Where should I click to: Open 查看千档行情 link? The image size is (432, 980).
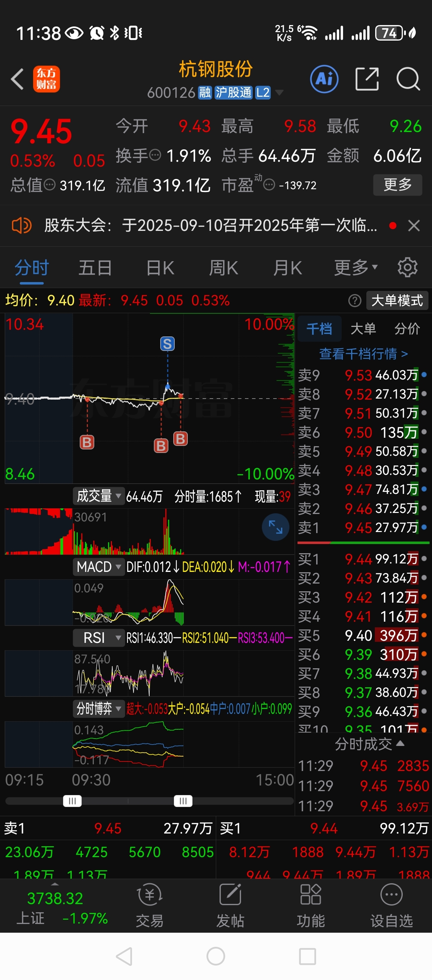[x=363, y=354]
